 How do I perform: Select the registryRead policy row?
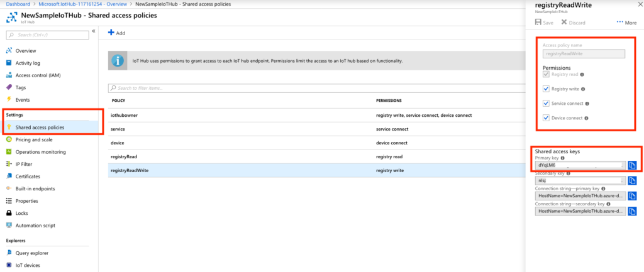tap(316, 156)
